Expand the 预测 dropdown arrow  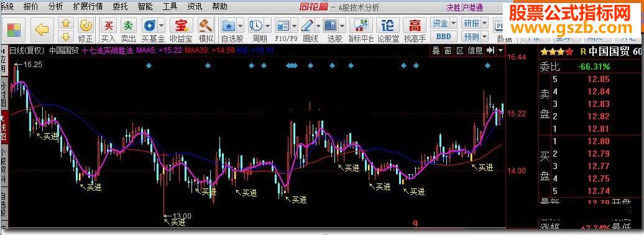click(x=485, y=37)
